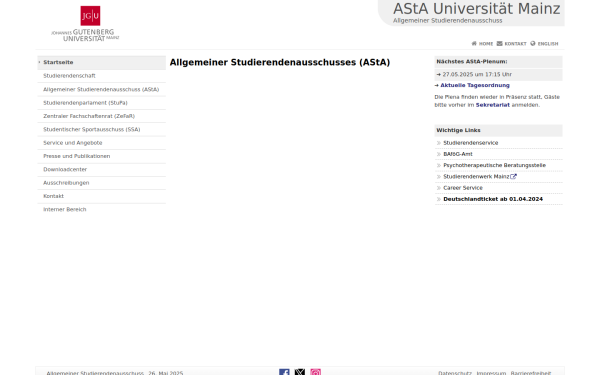Viewport: 600px width, 375px height.
Task: Click chevron bullet beside Career Service
Action: [439, 188]
